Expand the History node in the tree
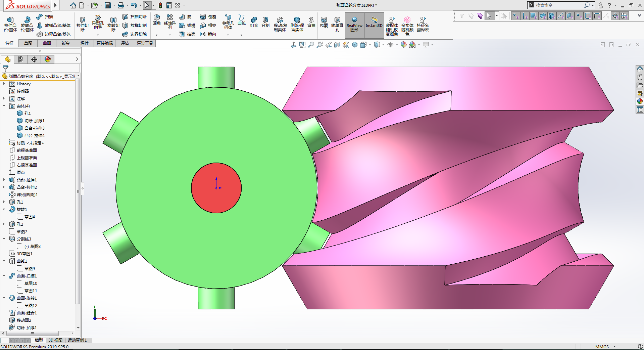 (x=4, y=84)
